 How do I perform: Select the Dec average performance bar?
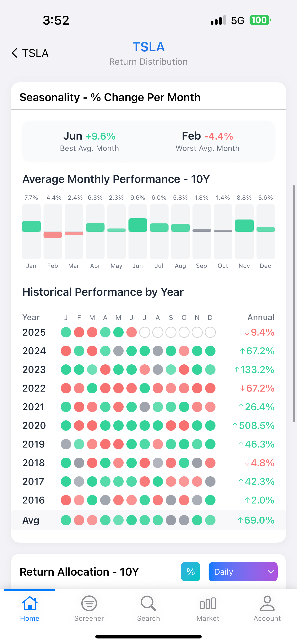pyautogui.click(x=265, y=231)
